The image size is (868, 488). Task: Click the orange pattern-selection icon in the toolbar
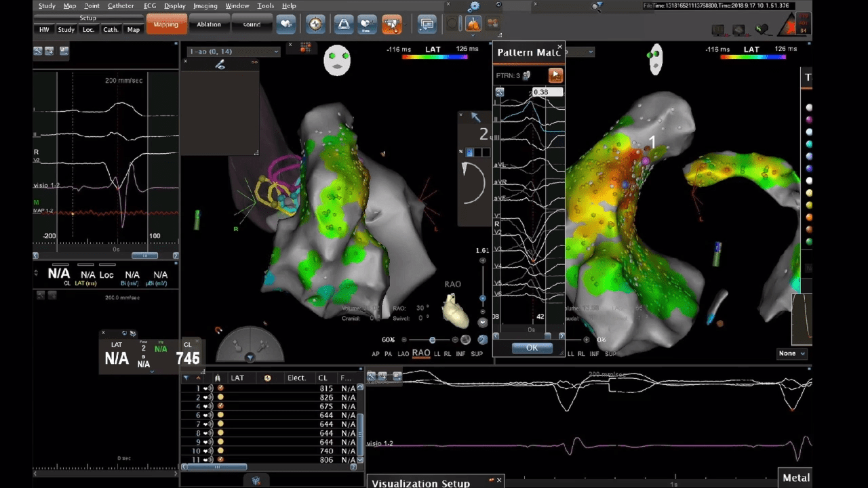(391, 24)
